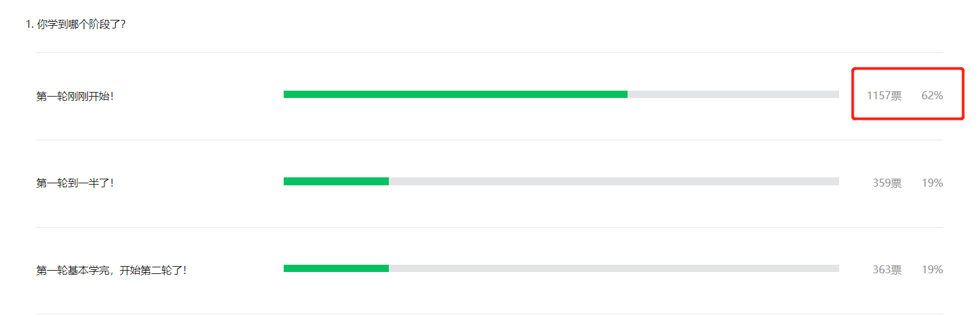Screen dimensions: 980x317
Task: Click the 62% percentage label
Action: pos(932,95)
